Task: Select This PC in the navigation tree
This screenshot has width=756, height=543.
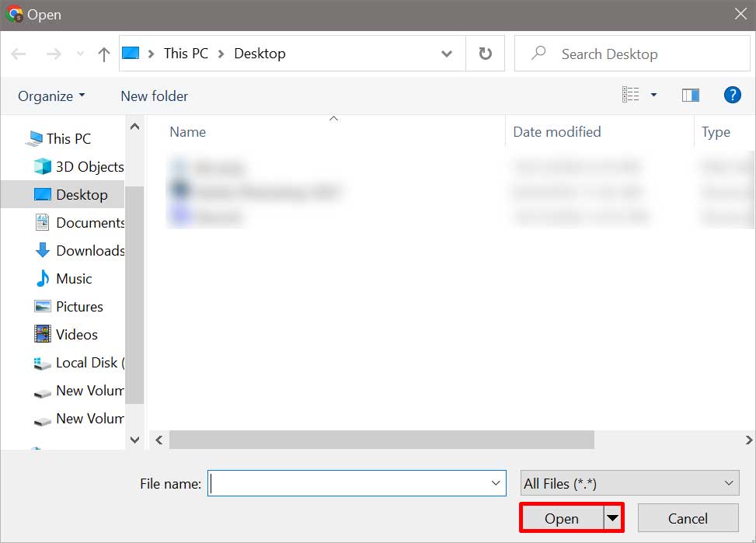Action: pyautogui.click(x=69, y=139)
